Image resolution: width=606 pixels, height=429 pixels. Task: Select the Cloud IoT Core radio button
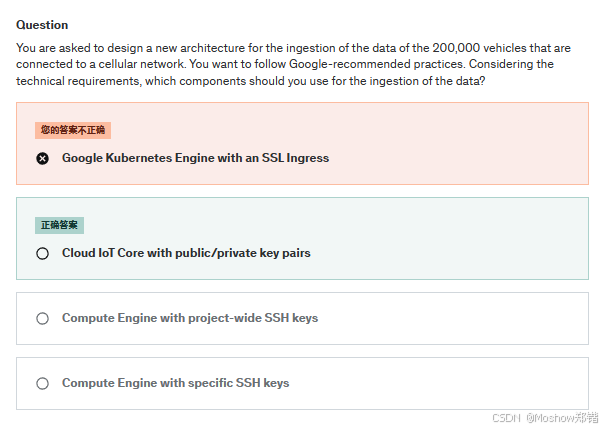pos(43,254)
